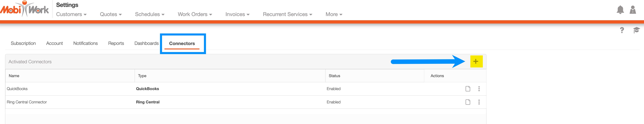Image resolution: width=644 pixels, height=124 pixels.
Task: Expand the Work Orders dropdown menu
Action: pos(195,14)
